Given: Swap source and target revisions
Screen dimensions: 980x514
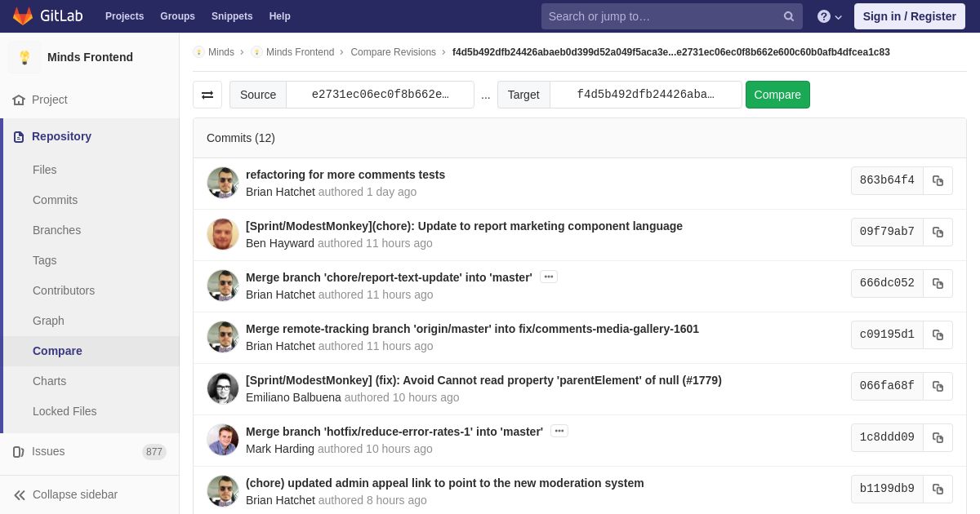Looking at the screenshot, I should [x=207, y=95].
